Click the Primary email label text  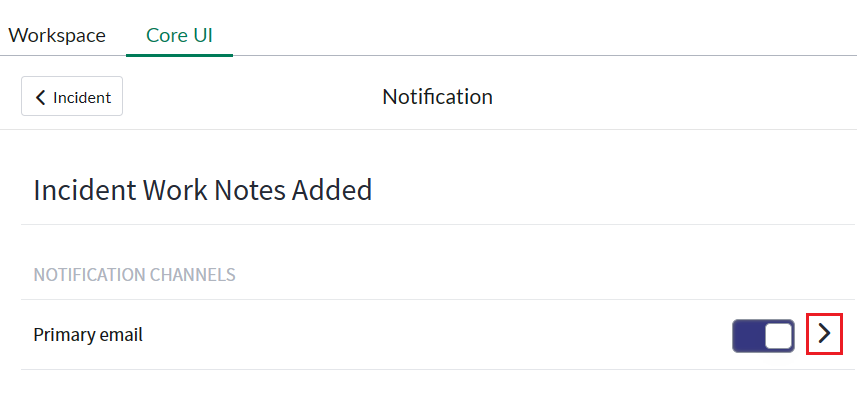click(x=88, y=335)
